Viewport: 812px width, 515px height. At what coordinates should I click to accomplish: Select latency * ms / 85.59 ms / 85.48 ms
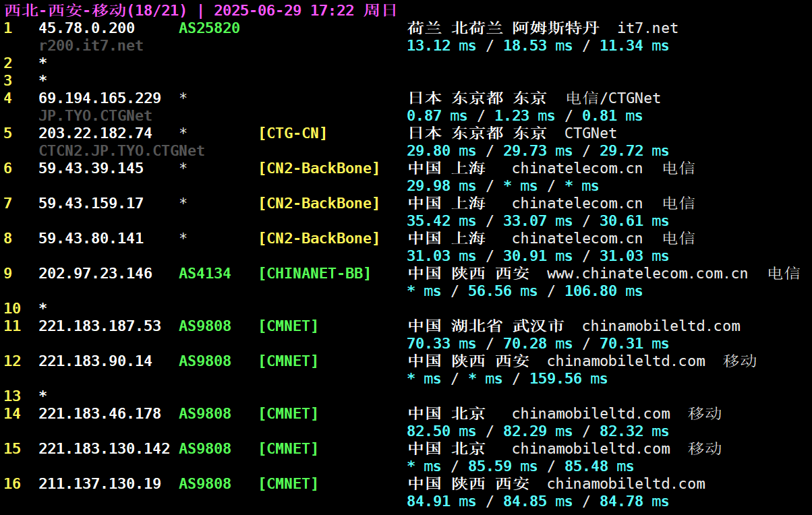coord(520,466)
